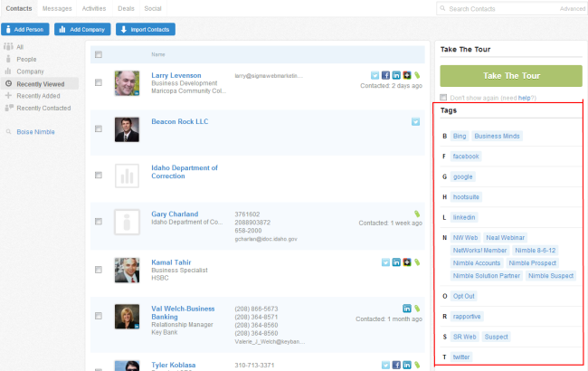Filter by the Nimble Solution Partner tag
This screenshot has height=371, width=588.
pos(487,276)
